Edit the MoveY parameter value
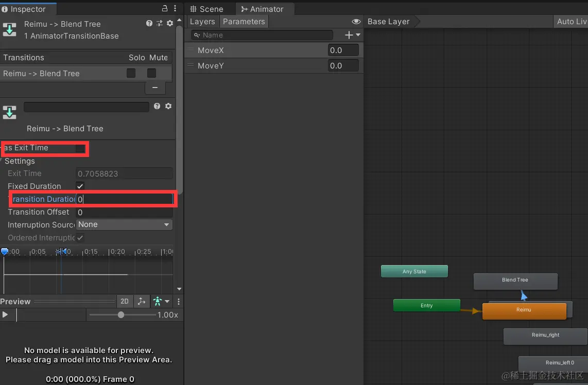The height and width of the screenshot is (385, 588). click(343, 65)
